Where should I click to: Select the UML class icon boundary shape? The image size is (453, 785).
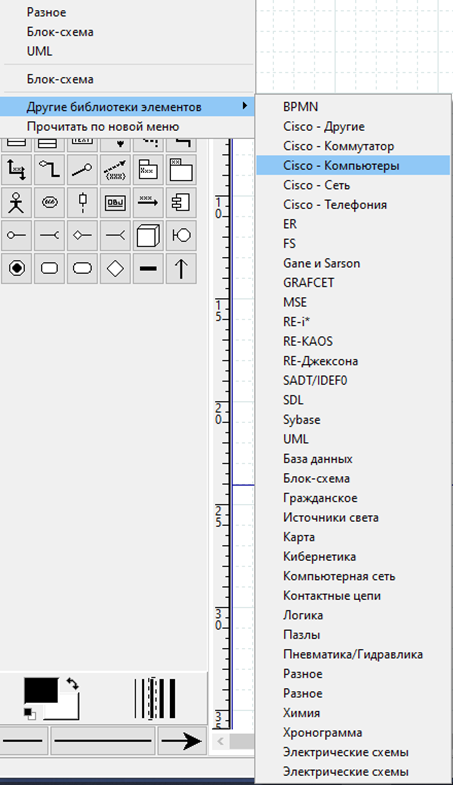tap(181, 235)
